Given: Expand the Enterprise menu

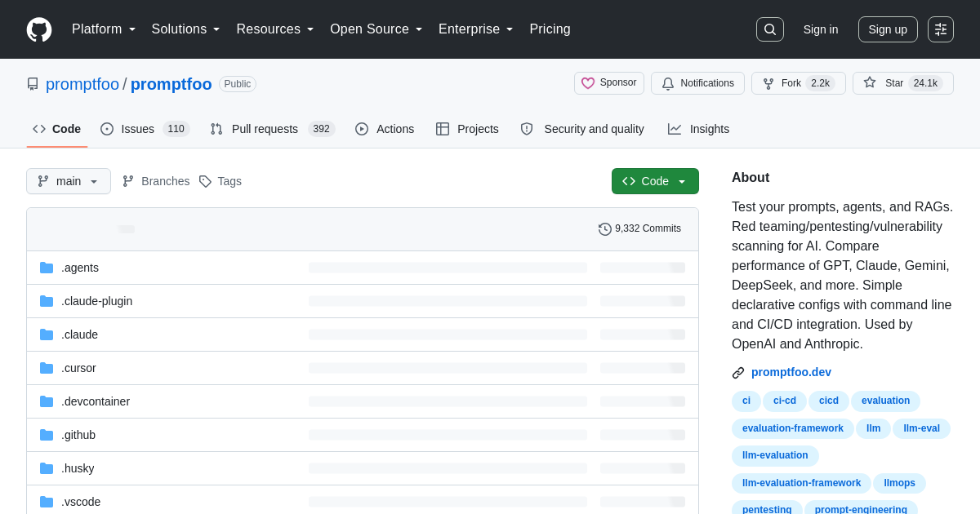Looking at the screenshot, I should click(x=476, y=29).
